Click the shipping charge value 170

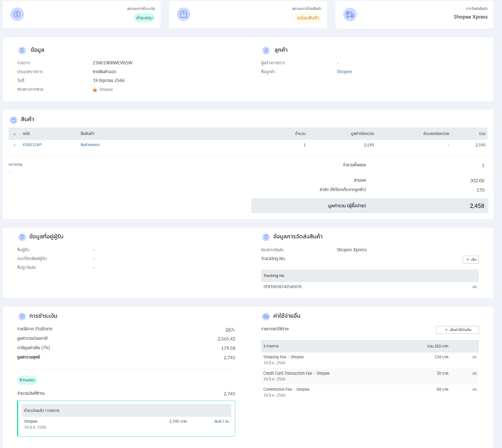(480, 190)
